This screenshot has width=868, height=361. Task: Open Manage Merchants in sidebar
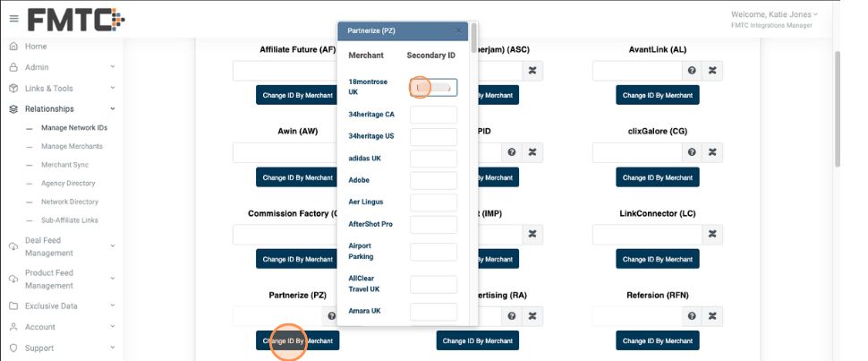(x=72, y=146)
